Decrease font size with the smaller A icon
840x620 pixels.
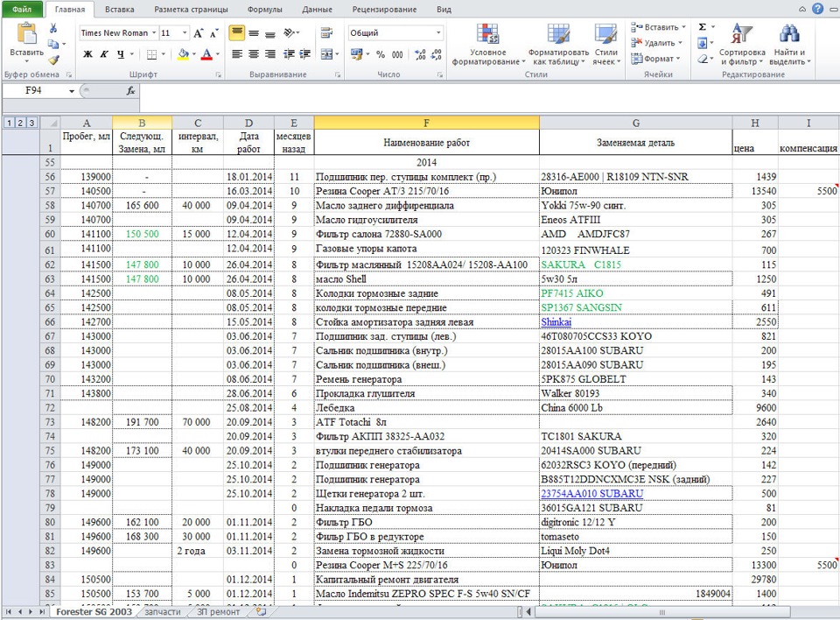point(214,33)
